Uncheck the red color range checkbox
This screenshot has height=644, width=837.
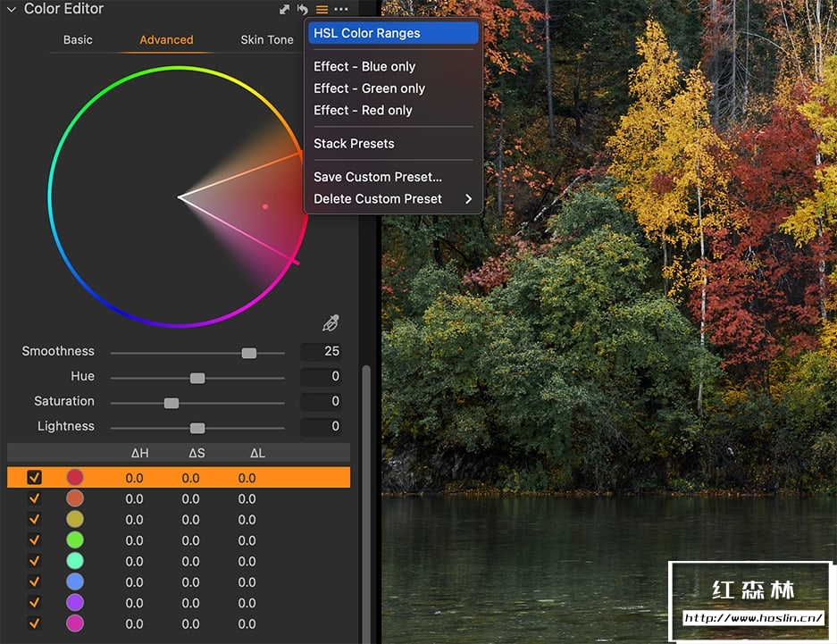click(35, 478)
